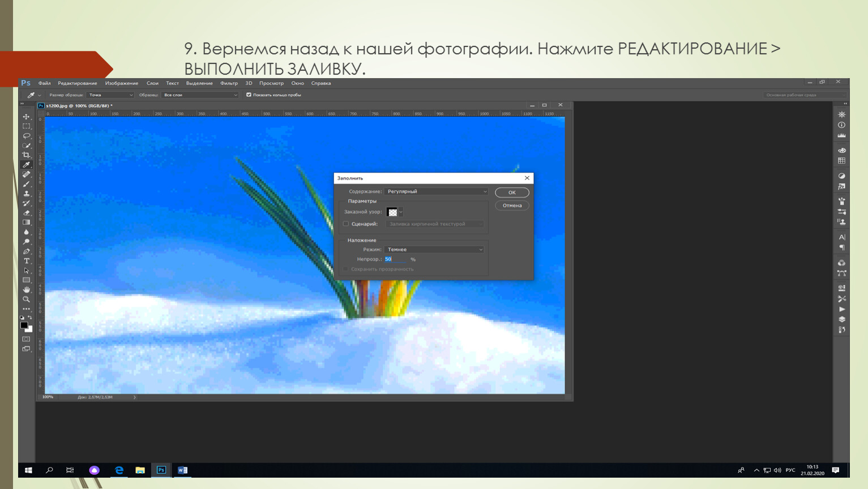The image size is (868, 489).
Task: Confirm fill with OK button
Action: coord(512,192)
